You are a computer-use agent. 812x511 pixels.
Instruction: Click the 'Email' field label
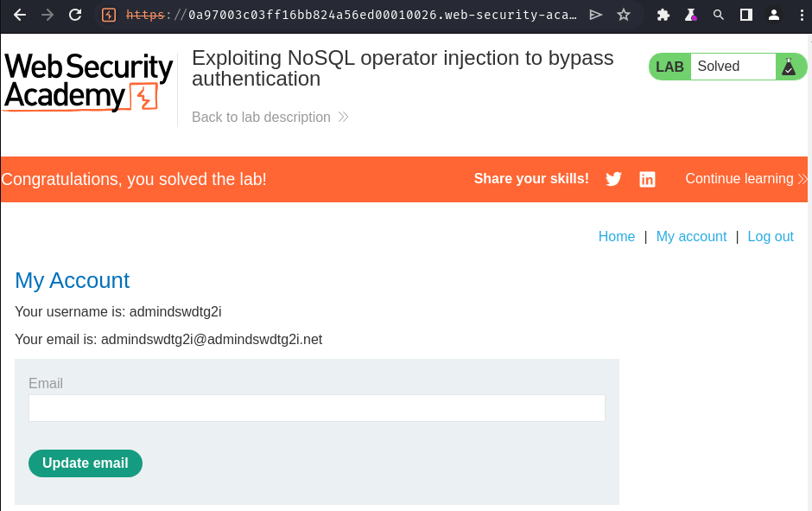pos(46,384)
